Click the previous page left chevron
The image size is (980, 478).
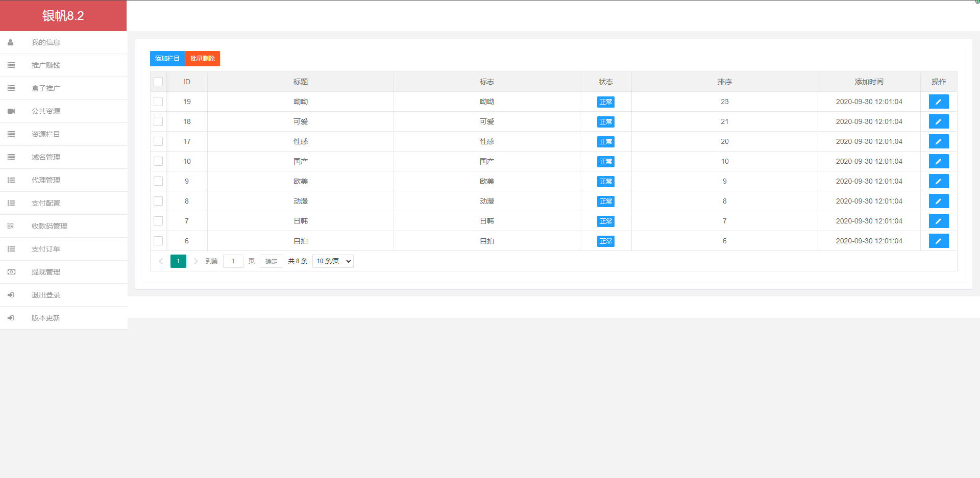click(x=161, y=261)
